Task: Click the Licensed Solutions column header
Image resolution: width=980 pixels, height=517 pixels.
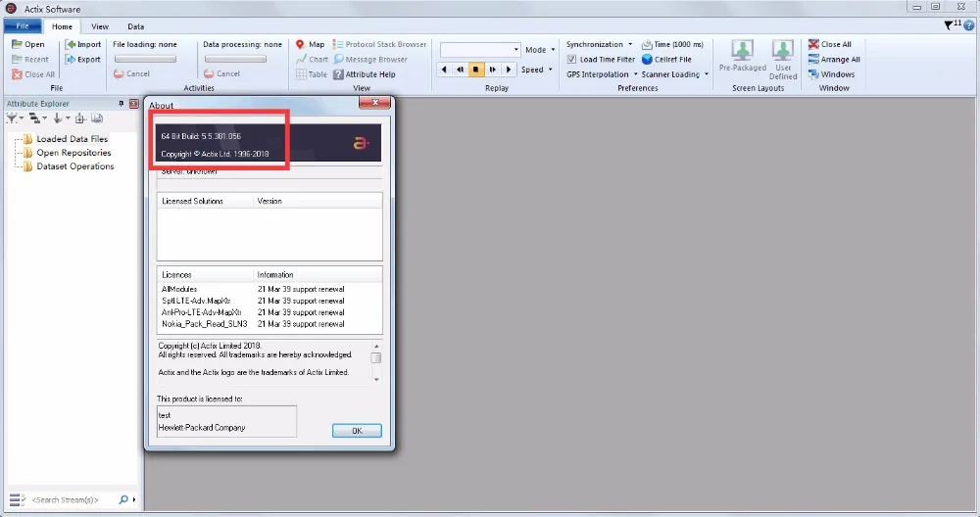Action: [x=205, y=201]
